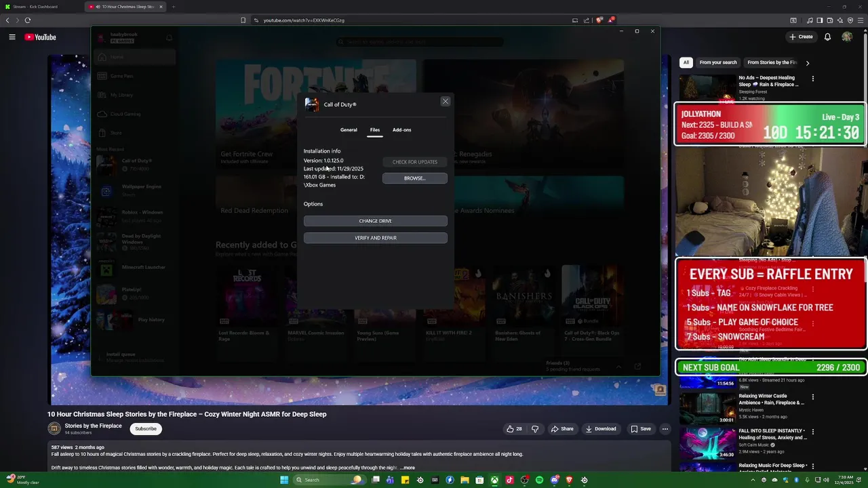
Task: Click the Browse button
Action: click(x=415, y=178)
